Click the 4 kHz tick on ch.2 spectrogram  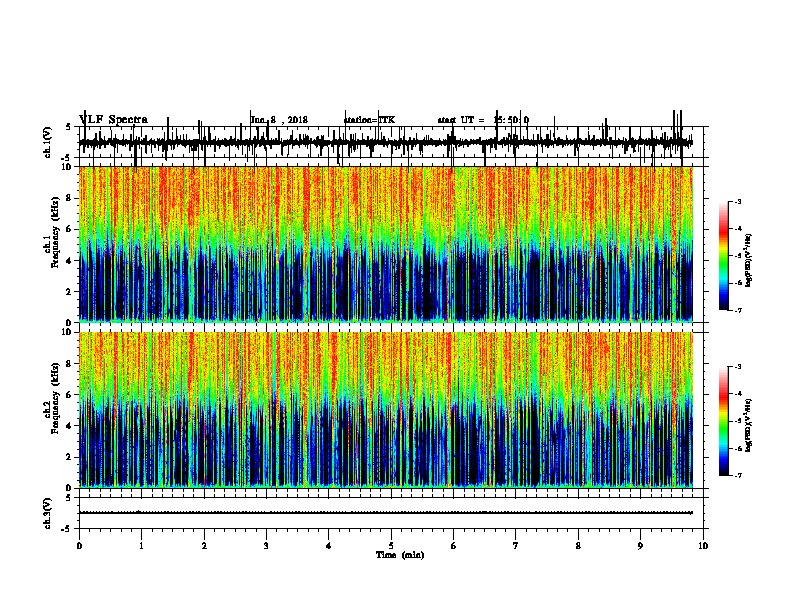click(70, 426)
